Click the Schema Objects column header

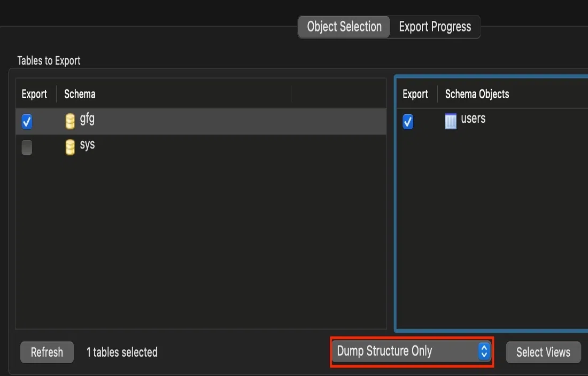coord(477,94)
